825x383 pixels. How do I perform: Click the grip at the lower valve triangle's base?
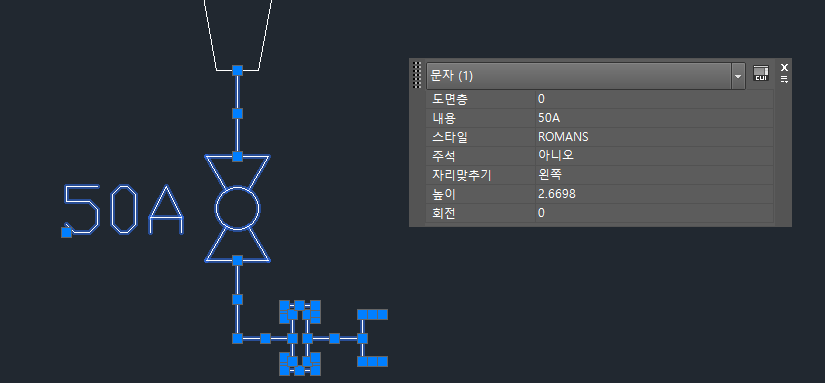point(237,260)
